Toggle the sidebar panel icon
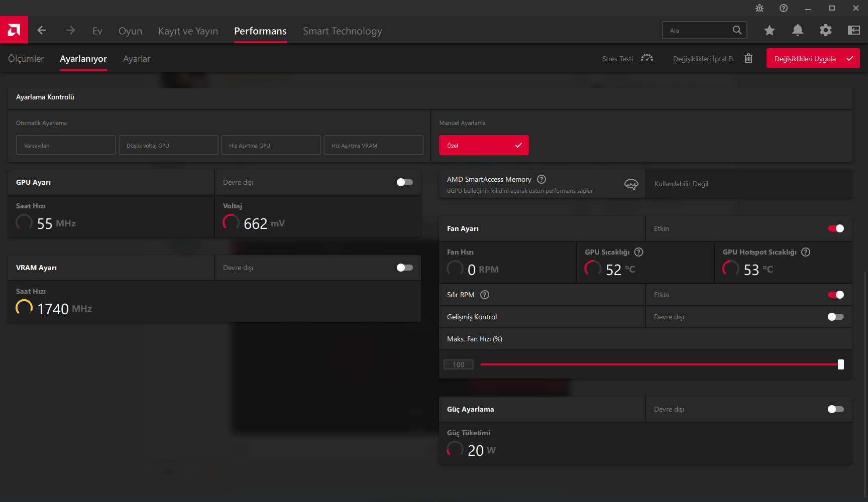868x502 pixels. [x=853, y=30]
